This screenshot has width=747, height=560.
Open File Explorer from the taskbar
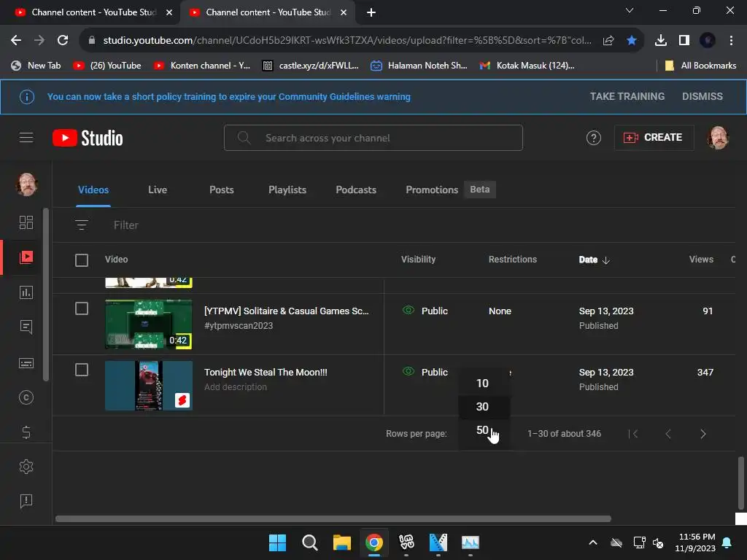341,542
